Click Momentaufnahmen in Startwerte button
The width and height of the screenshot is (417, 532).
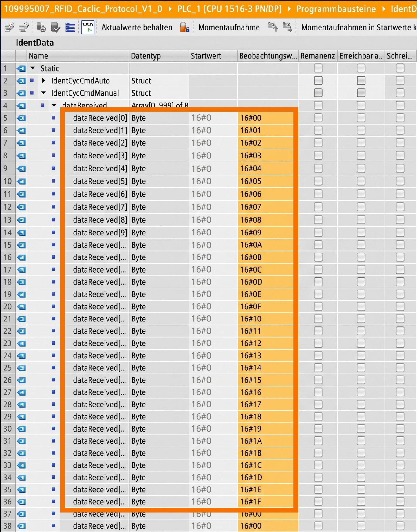click(359, 27)
